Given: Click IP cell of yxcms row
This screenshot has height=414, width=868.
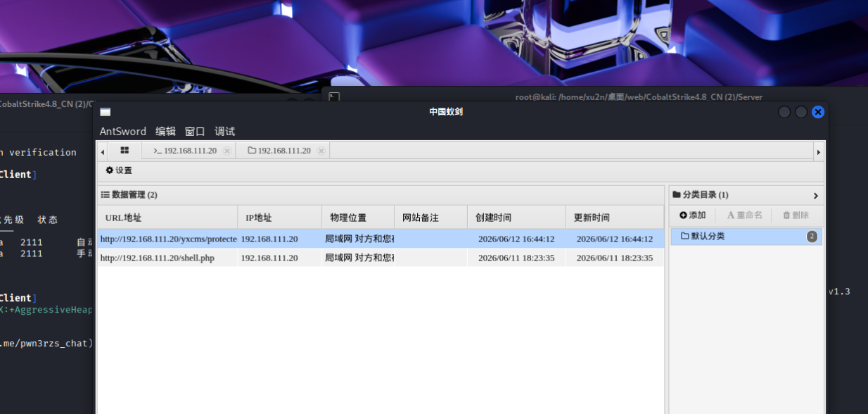Looking at the screenshot, I should (269, 239).
